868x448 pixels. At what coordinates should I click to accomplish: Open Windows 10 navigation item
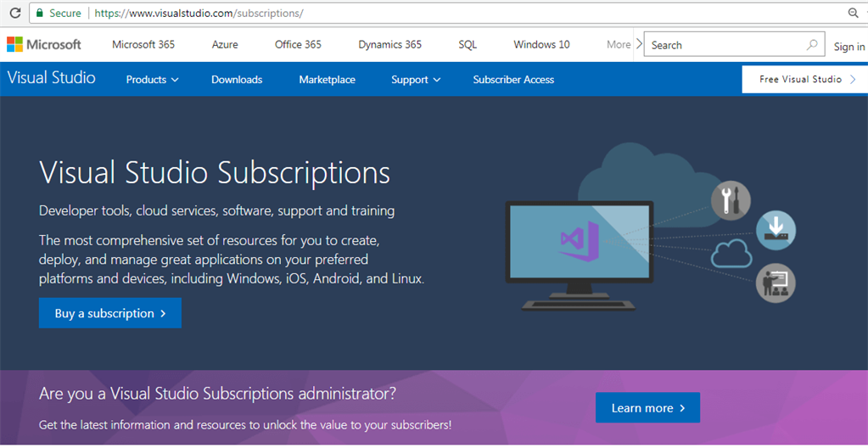541,44
